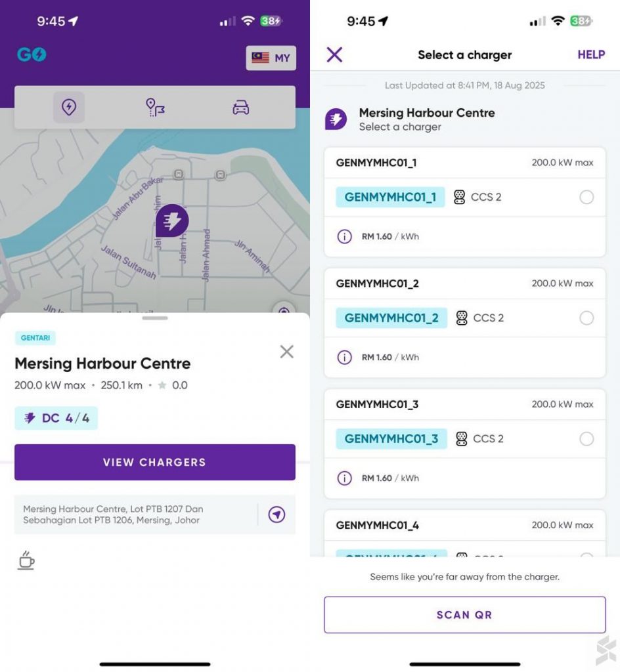Tap the SCAN QR button
The width and height of the screenshot is (620, 672).
pyautogui.click(x=464, y=615)
